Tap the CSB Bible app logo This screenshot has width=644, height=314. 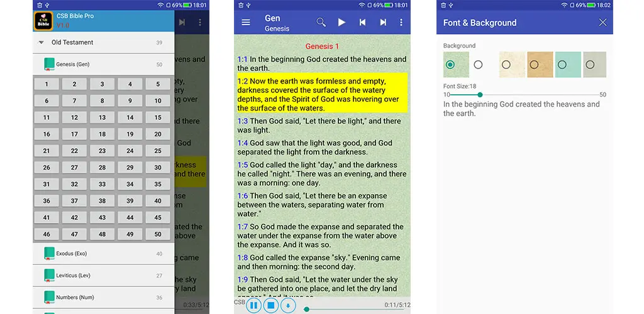click(43, 21)
